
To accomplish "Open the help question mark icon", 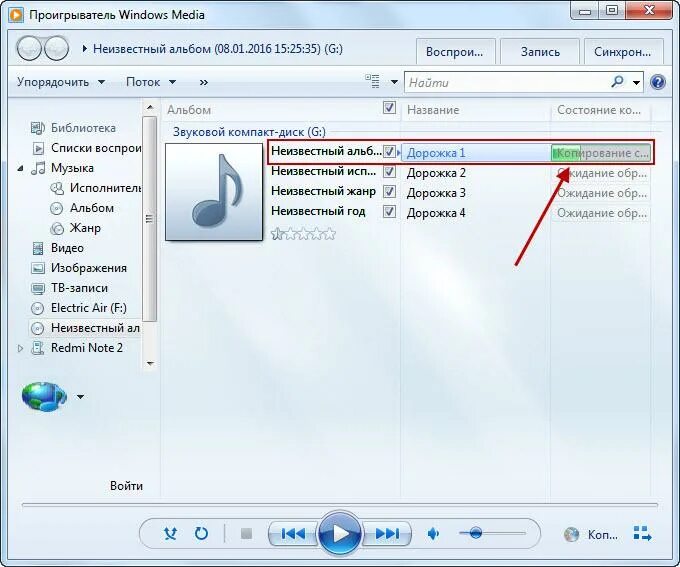I will pos(657,82).
